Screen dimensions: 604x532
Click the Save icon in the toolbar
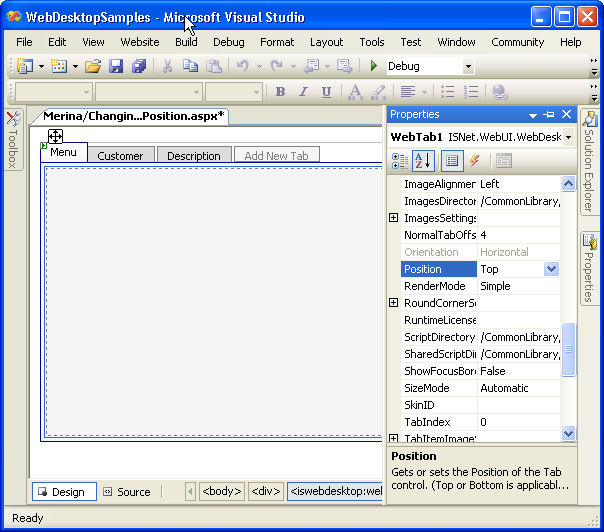click(116, 67)
